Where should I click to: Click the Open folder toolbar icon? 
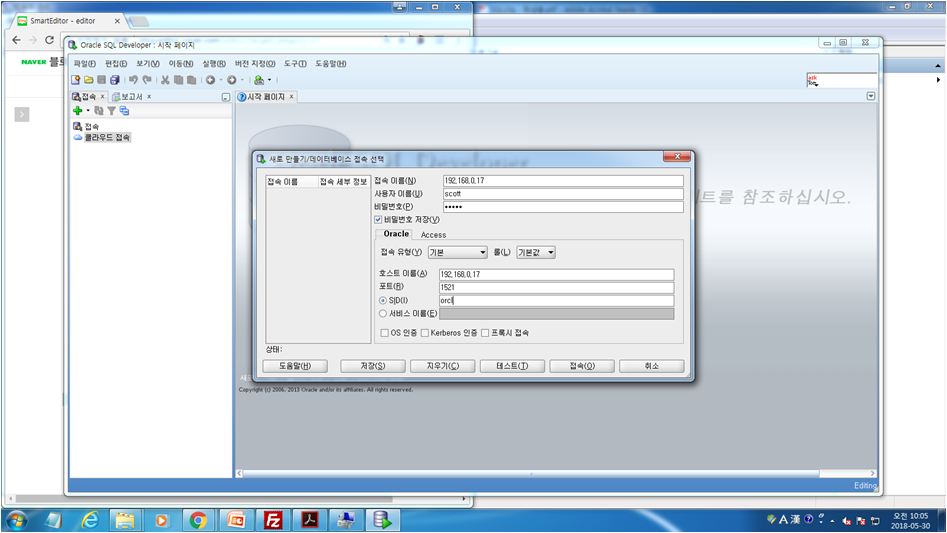(89, 80)
